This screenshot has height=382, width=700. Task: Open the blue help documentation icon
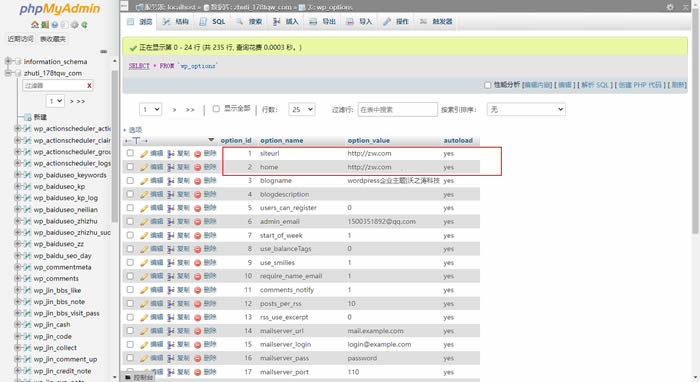tap(54, 25)
